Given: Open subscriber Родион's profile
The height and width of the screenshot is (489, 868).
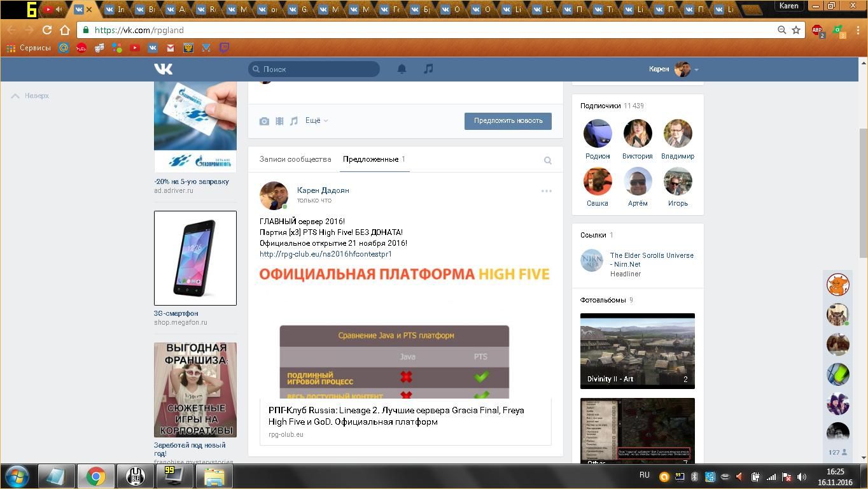Looking at the screenshot, I should [598, 134].
